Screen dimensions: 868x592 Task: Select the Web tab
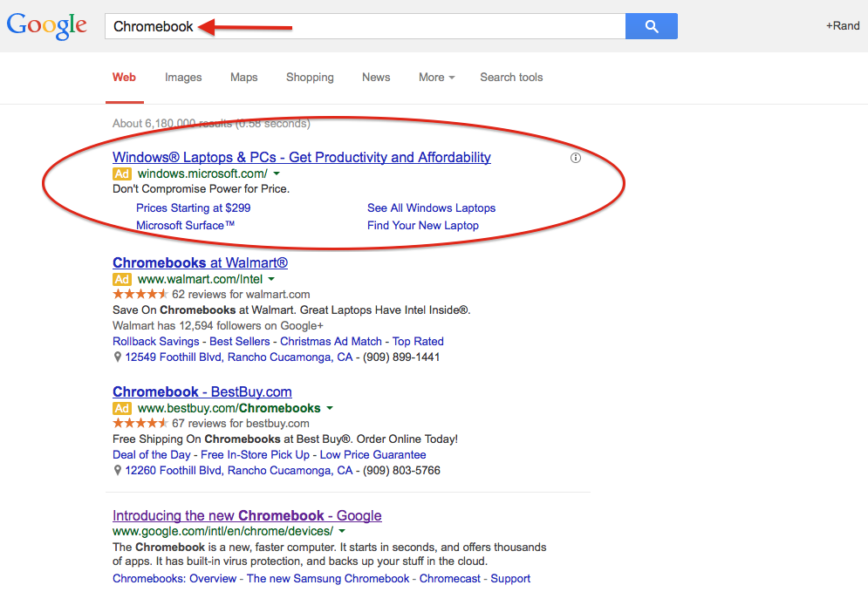click(x=124, y=78)
